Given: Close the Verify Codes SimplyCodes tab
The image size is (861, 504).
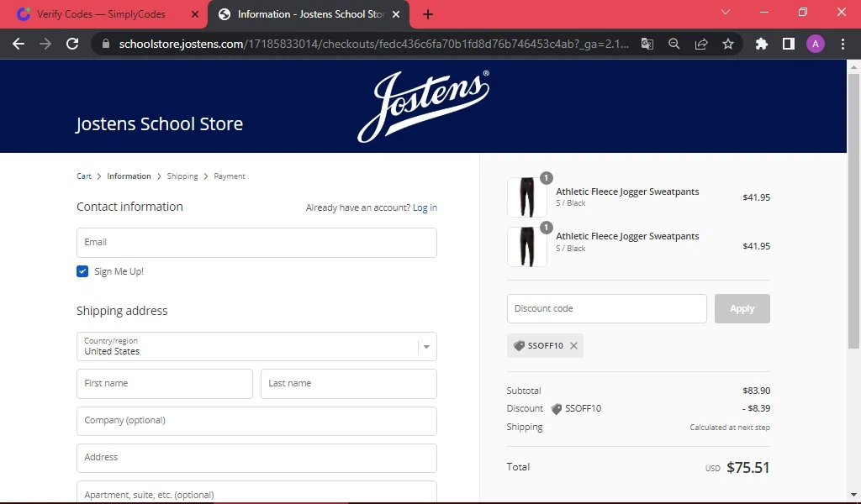Looking at the screenshot, I should [194, 14].
